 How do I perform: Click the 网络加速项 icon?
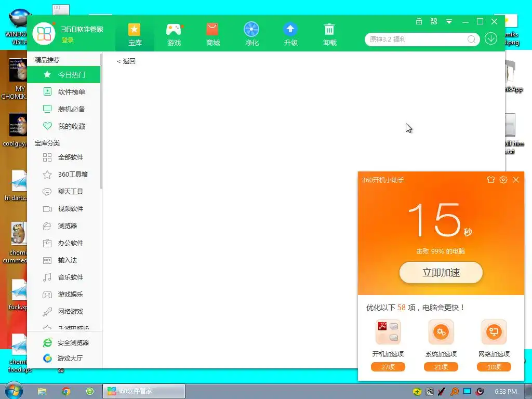pyautogui.click(x=494, y=332)
